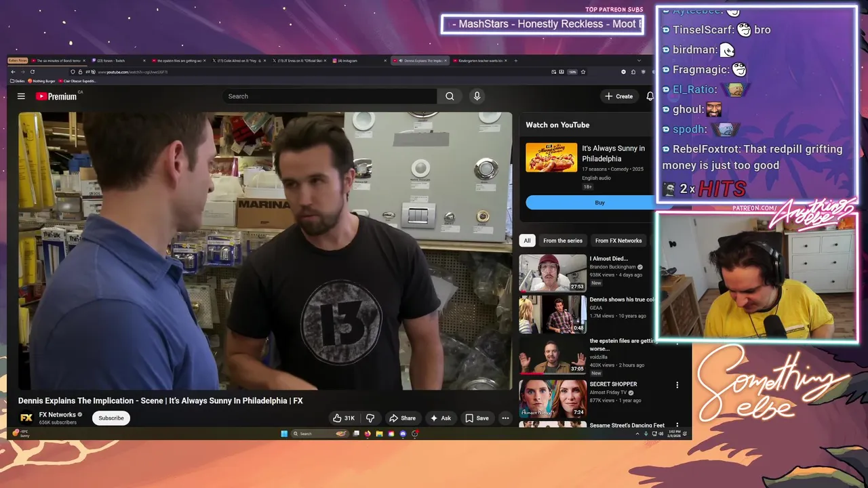The height and width of the screenshot is (488, 868).
Task: Open a new browser tab with plus
Action: coord(515,61)
